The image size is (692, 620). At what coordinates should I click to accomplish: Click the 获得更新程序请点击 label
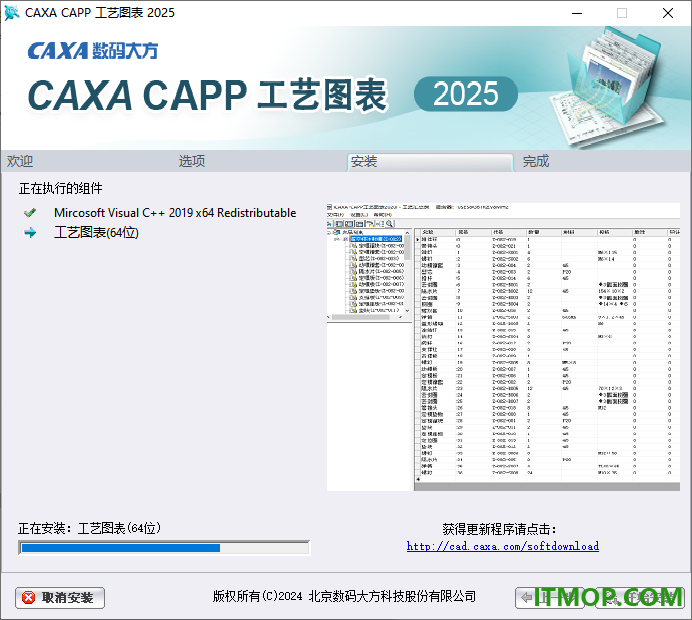pos(499,529)
